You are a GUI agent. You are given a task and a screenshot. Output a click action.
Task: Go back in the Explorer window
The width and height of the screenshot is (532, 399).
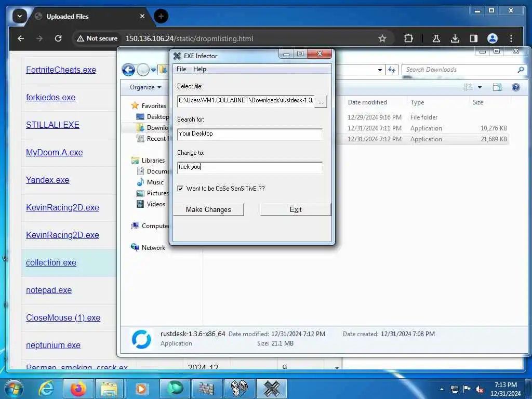(x=128, y=70)
